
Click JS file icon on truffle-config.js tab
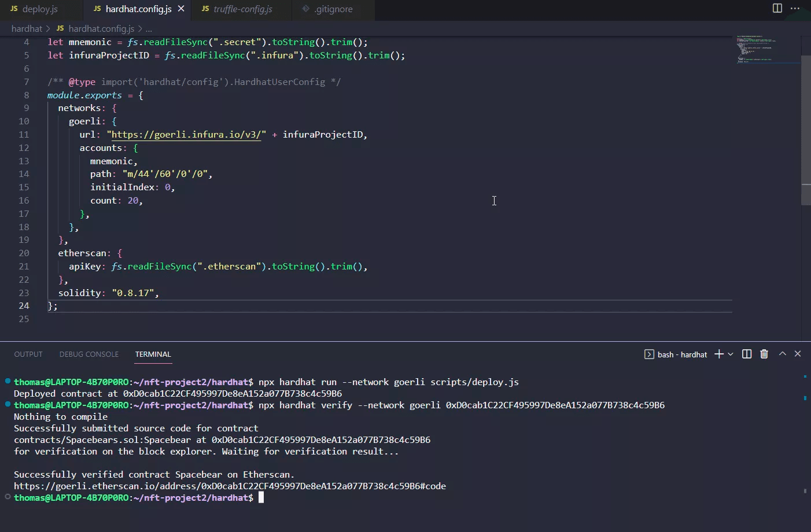coord(205,9)
